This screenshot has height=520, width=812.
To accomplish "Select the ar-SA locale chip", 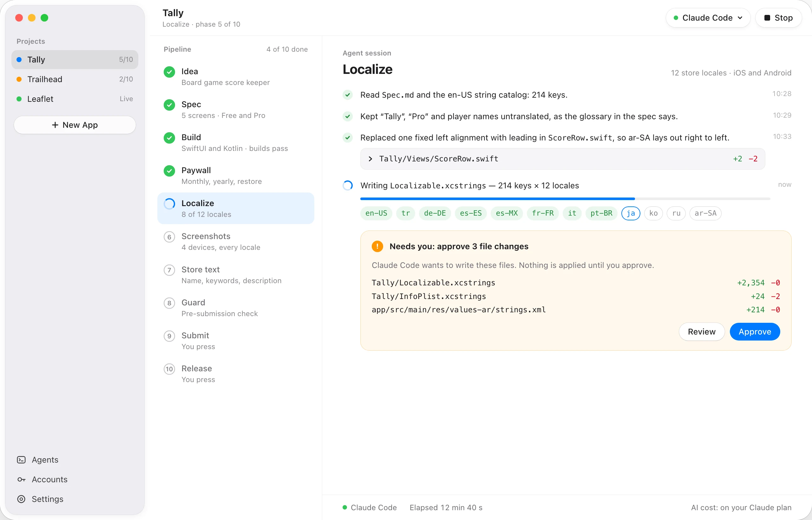I will (705, 213).
